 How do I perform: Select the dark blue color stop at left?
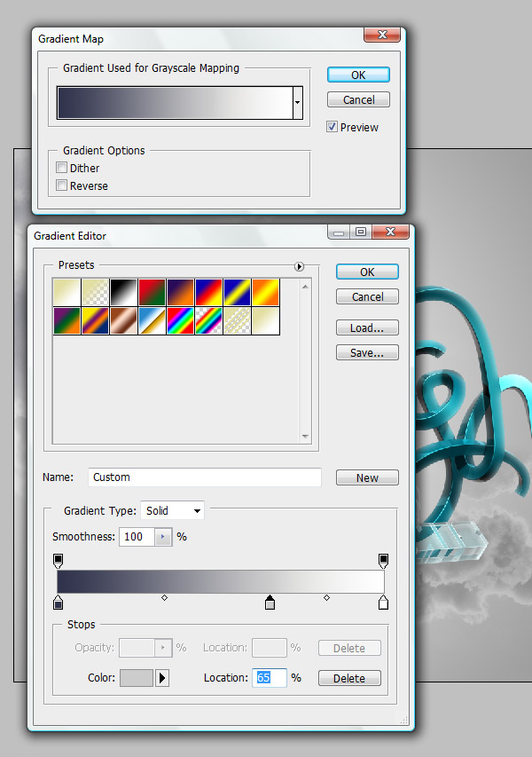[58, 602]
